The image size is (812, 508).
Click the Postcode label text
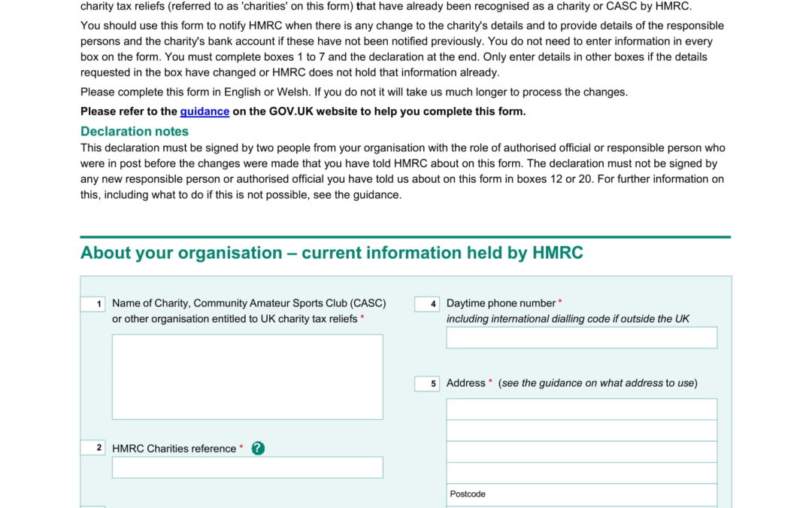[467, 494]
